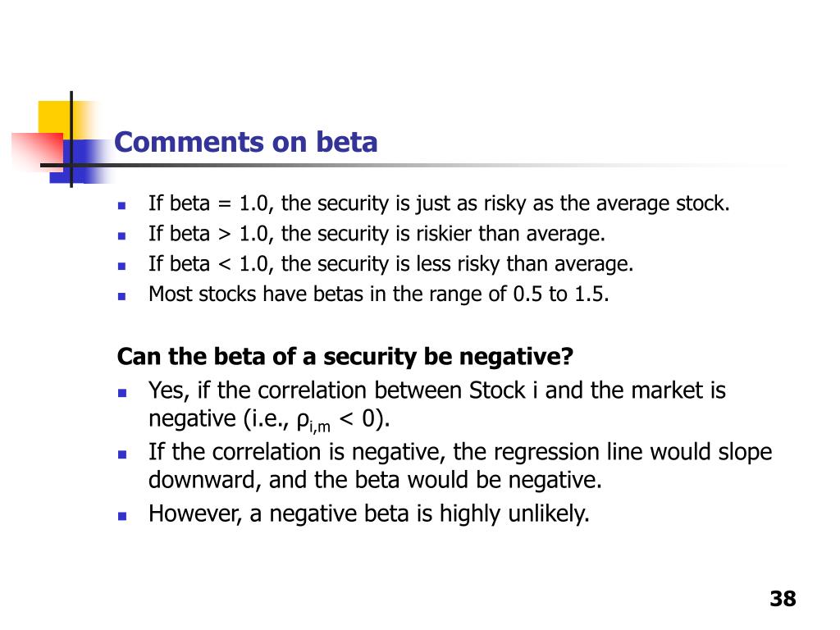This screenshot has height=630, width=840.
Task: Click the rho i,m symbol
Action: pos(313,422)
